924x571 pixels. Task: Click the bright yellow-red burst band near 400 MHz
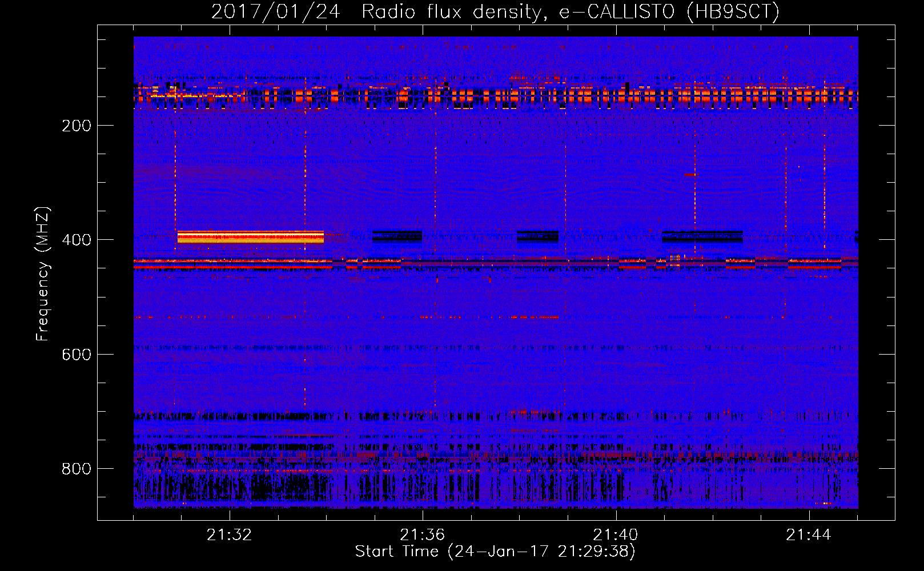pos(251,237)
